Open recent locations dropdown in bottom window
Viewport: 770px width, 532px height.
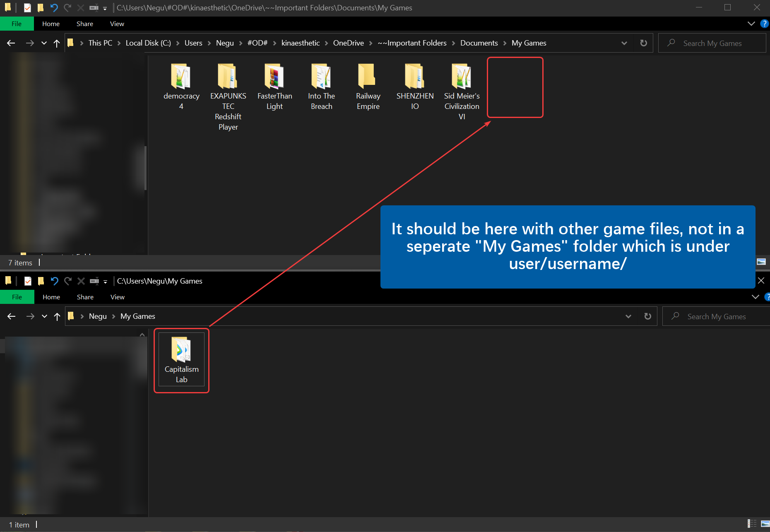pyautogui.click(x=44, y=316)
